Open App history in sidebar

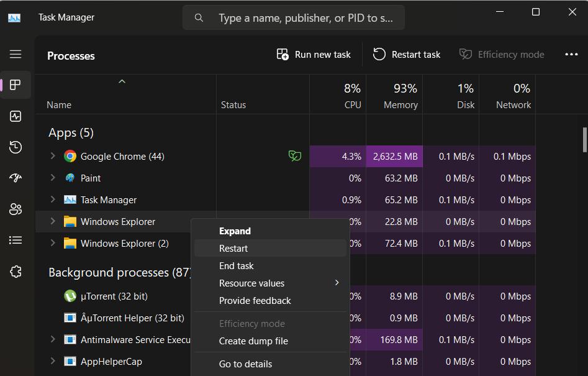tap(16, 147)
